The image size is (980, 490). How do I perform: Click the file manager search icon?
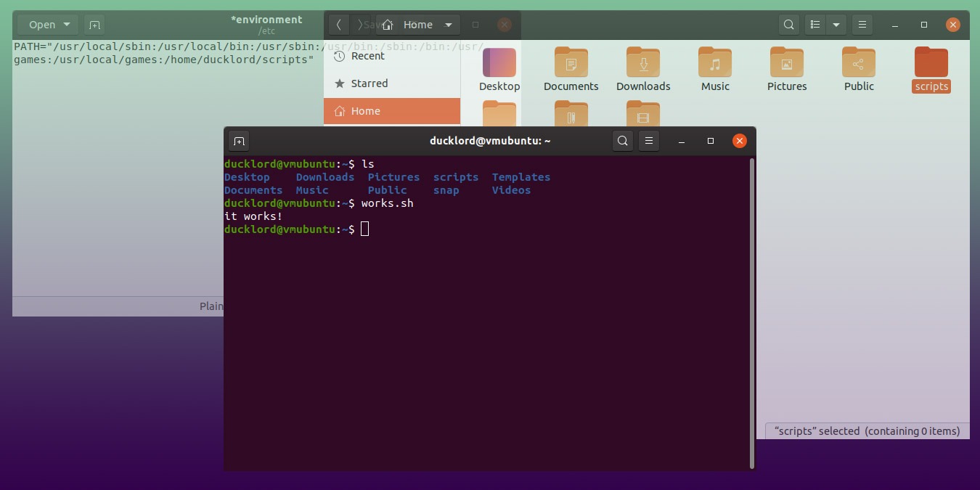point(788,25)
